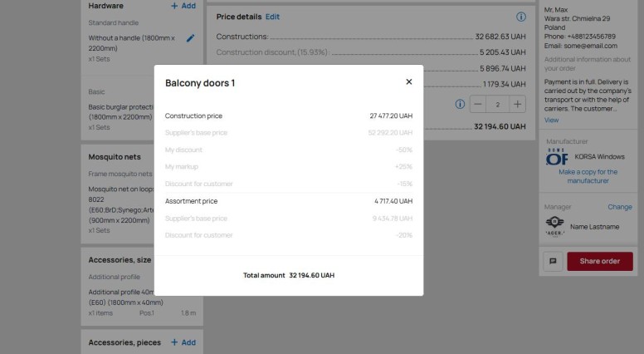This screenshot has height=354, width=644.
Task: Make a copy for the manufacturer
Action: tap(588, 176)
